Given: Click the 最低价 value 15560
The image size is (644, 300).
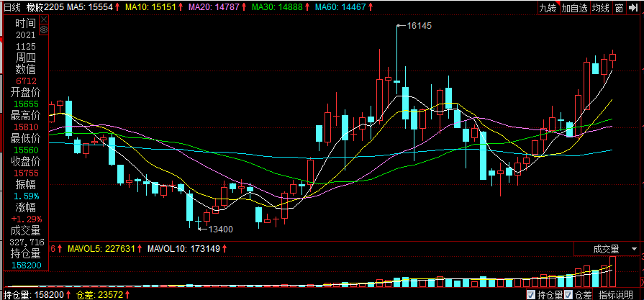Looking at the screenshot, I should coord(26,150).
